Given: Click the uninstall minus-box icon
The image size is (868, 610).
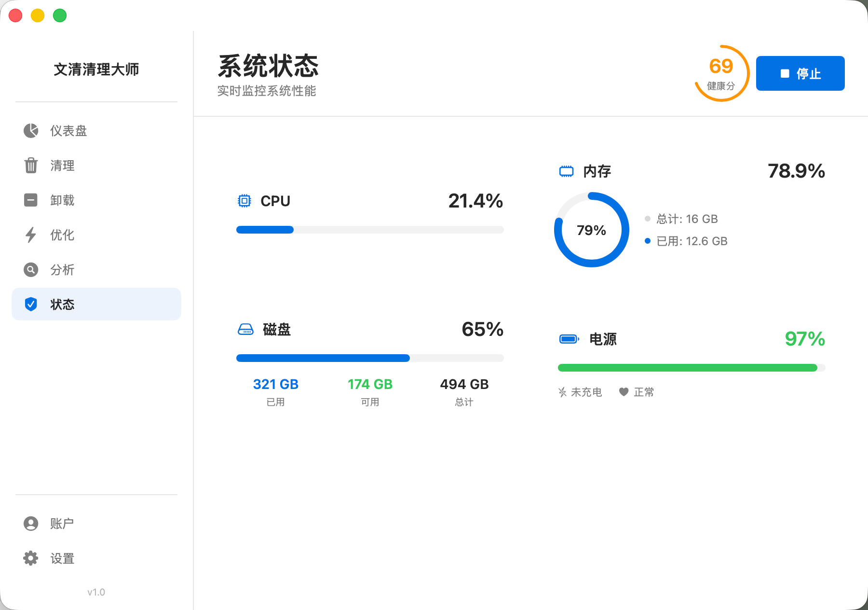Looking at the screenshot, I should click(31, 200).
